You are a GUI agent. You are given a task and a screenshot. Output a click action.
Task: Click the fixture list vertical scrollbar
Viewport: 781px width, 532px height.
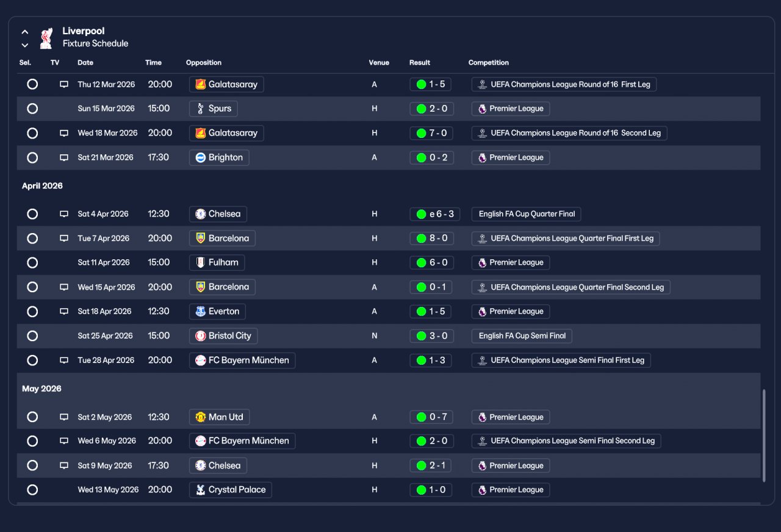pyautogui.click(x=763, y=436)
